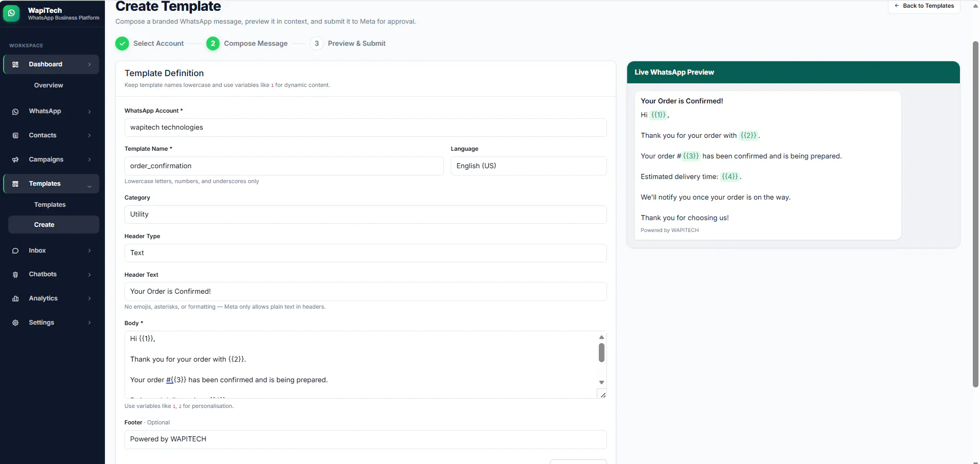This screenshot has width=980, height=464.
Task: Expand the Contacts menu chevron
Action: point(90,136)
